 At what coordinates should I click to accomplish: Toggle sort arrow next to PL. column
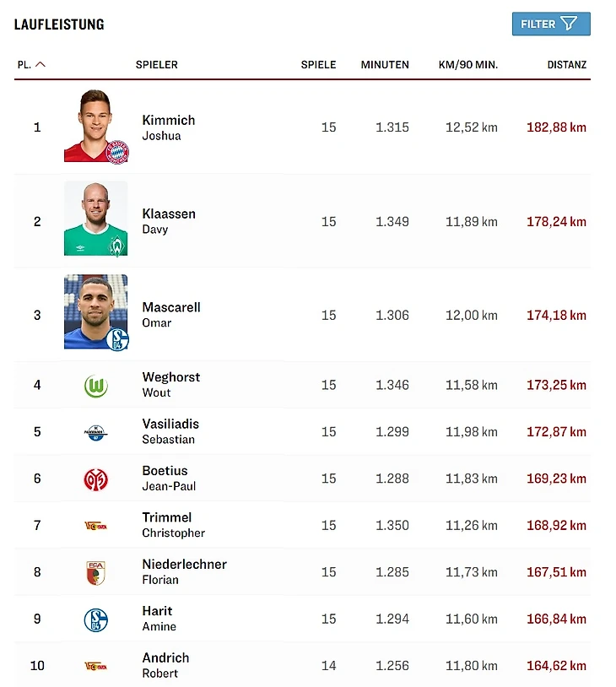[x=41, y=65]
